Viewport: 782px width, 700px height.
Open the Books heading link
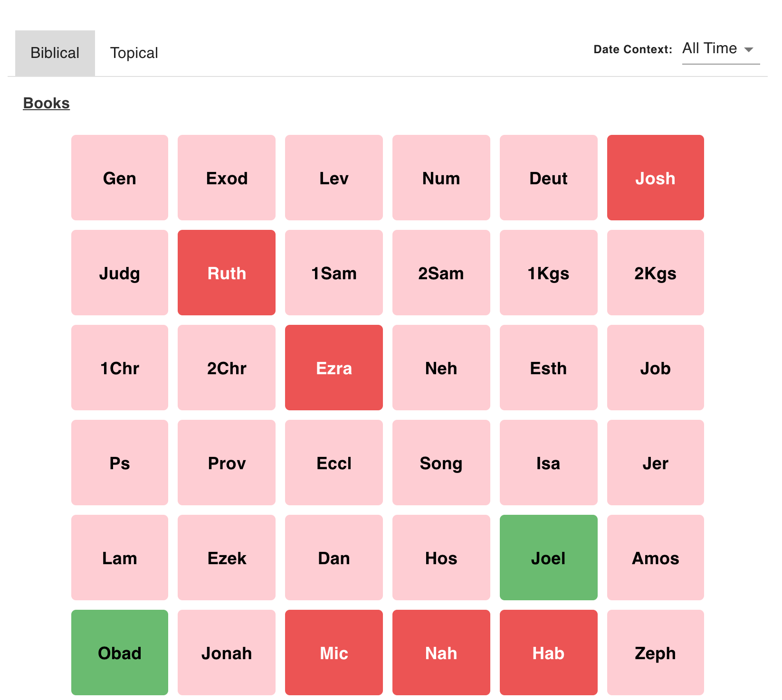pyautogui.click(x=47, y=103)
